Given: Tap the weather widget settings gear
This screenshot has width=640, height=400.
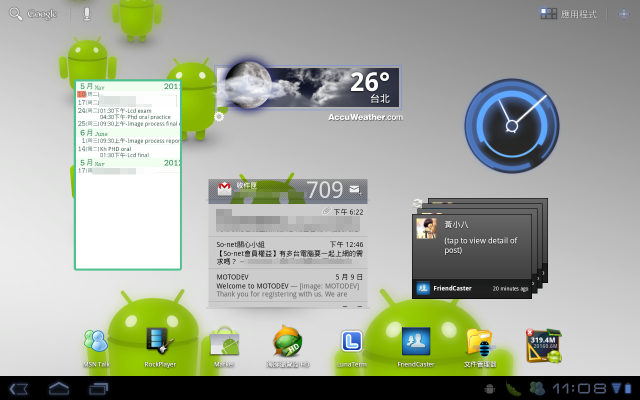Looking at the screenshot, I should pos(219,117).
